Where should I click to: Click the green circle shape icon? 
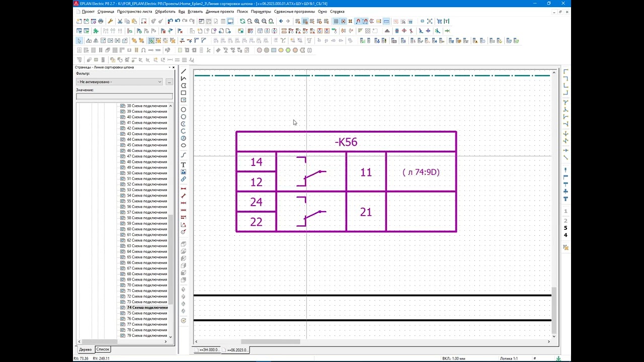288,50
